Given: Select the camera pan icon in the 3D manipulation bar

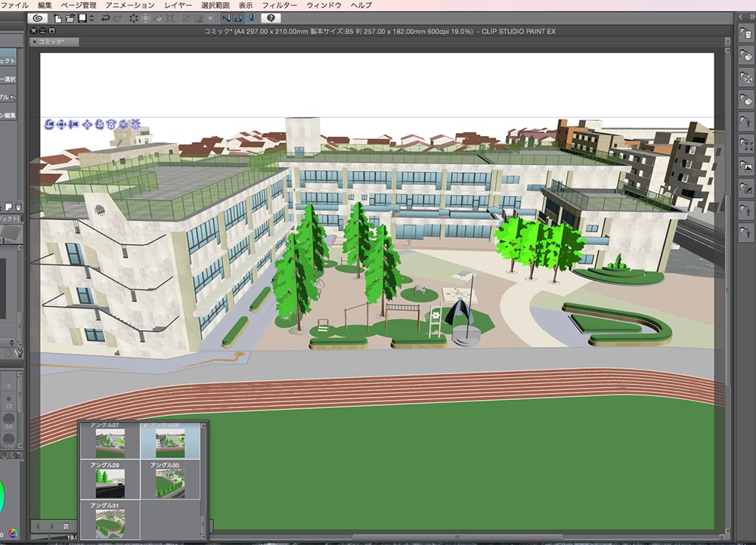Looking at the screenshot, I should (61, 123).
